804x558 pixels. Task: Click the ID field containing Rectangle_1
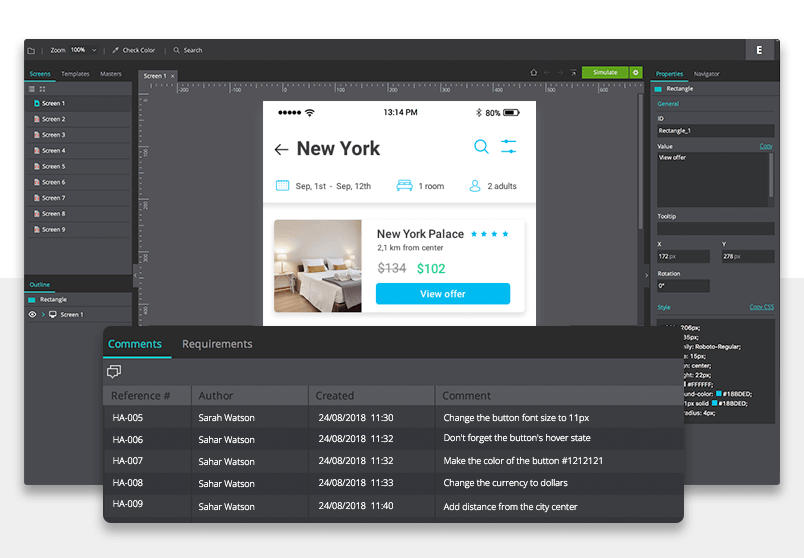click(715, 131)
